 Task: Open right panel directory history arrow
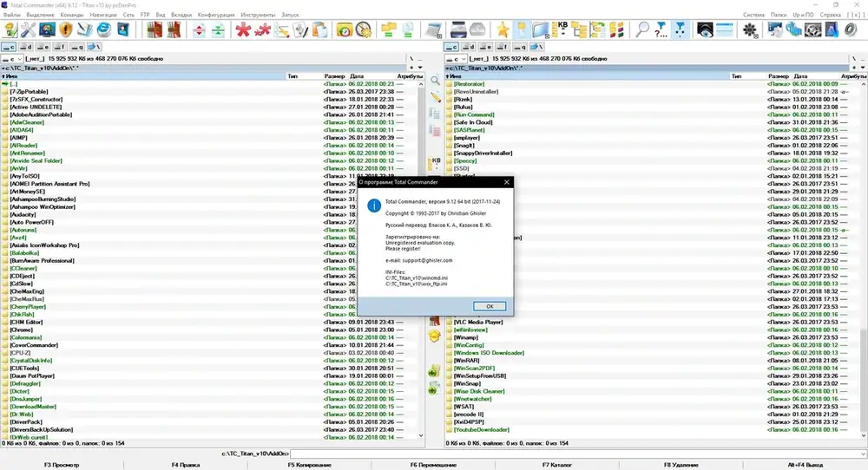(863, 68)
